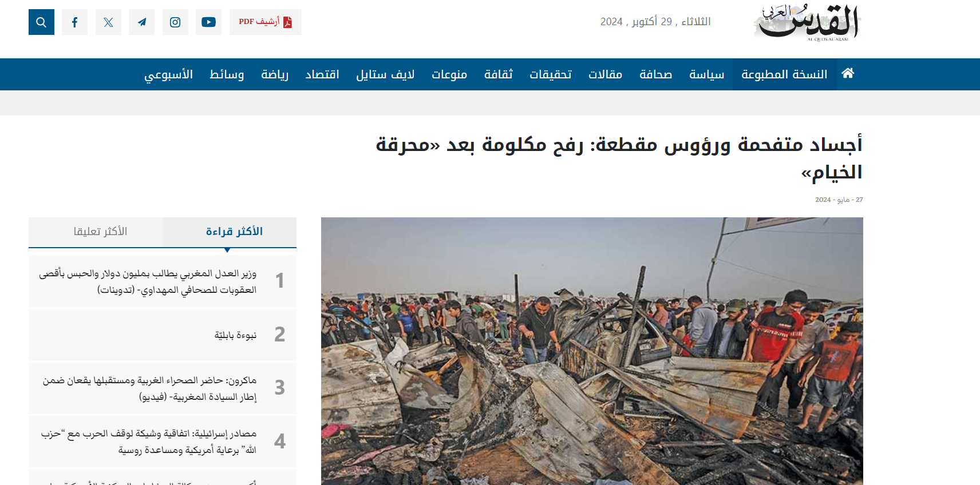Screen dimensions: 980x485
Task: Open the مقالات nav item
Action: coord(605,74)
